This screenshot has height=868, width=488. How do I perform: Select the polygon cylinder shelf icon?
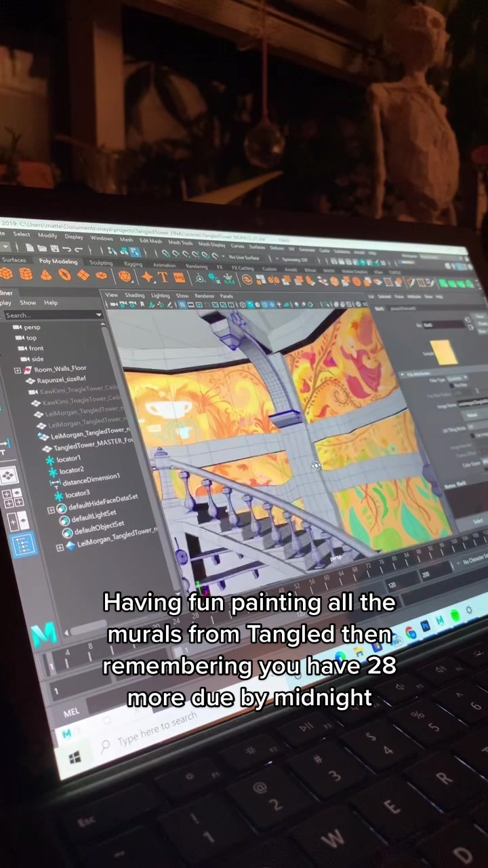26,274
